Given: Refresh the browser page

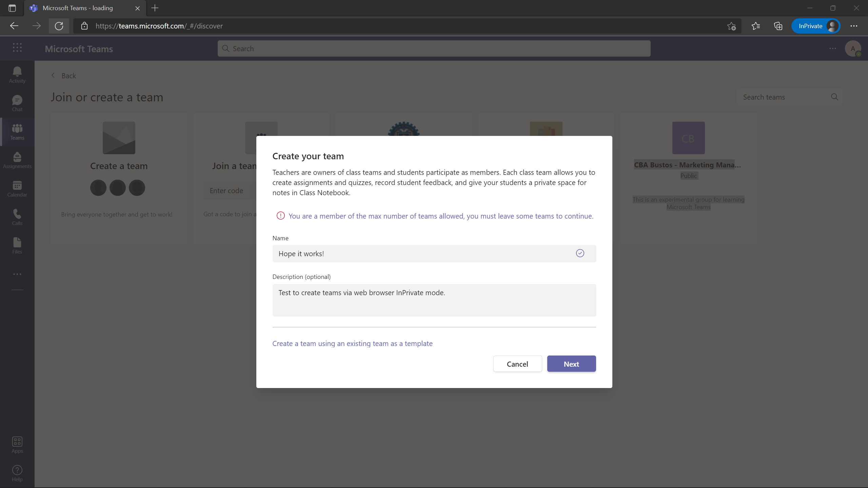Looking at the screenshot, I should [x=59, y=26].
